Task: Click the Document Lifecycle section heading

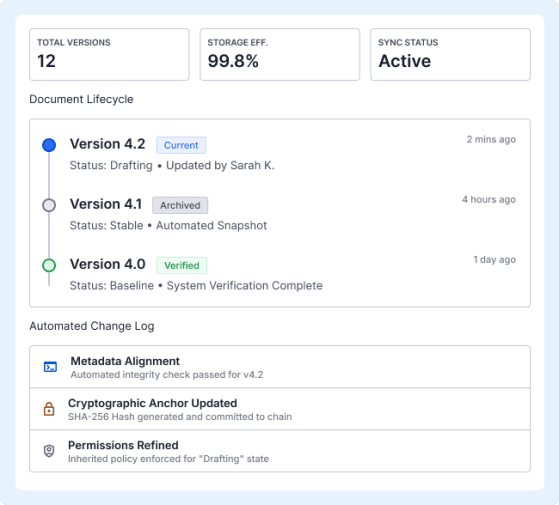Action: 81,99
